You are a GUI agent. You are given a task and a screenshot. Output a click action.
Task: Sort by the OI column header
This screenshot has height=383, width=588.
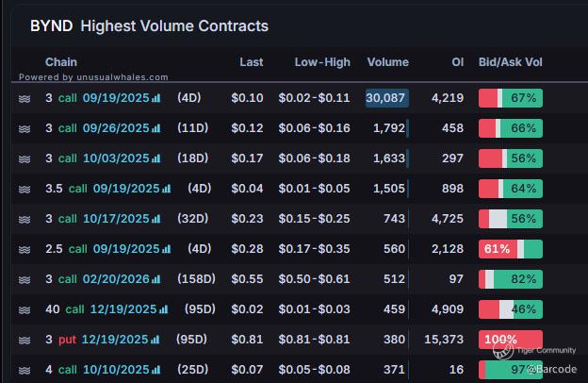pos(457,62)
